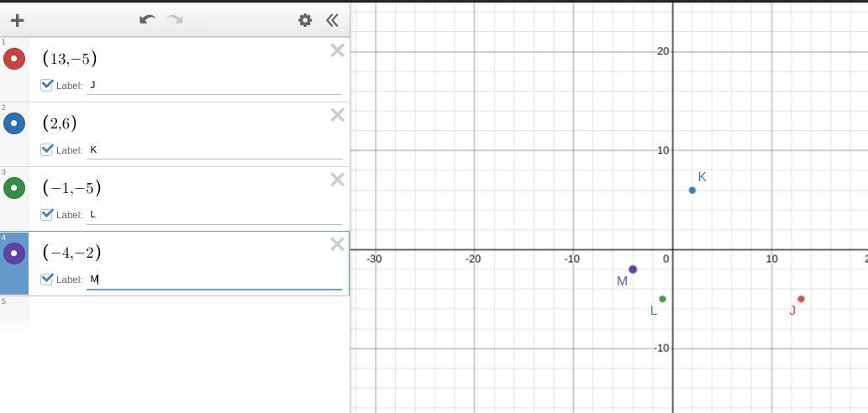Screen dimensions: 868x413
Task: Open the expression list settings gear
Action: coord(305,20)
